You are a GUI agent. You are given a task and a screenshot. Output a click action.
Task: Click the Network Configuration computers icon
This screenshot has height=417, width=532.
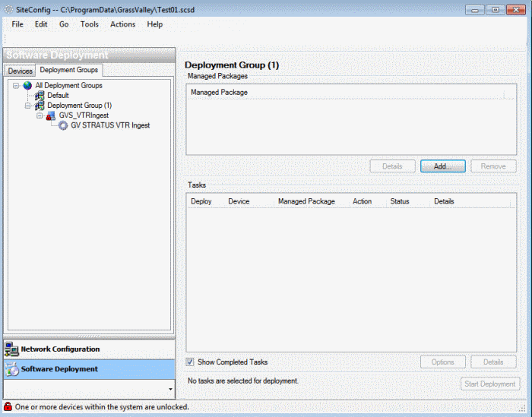click(11, 349)
